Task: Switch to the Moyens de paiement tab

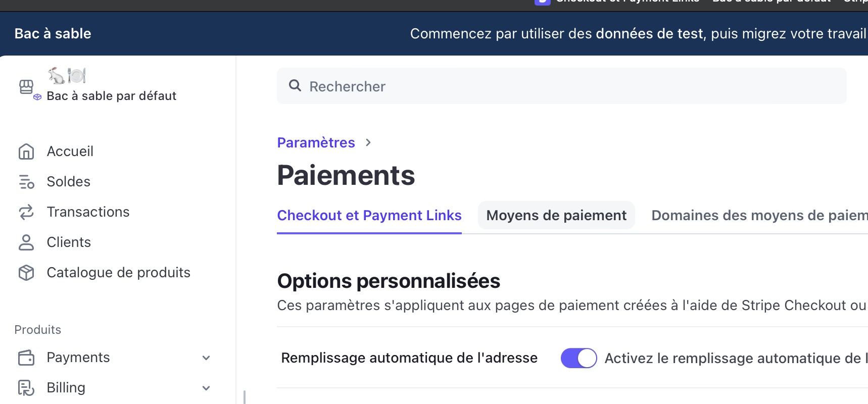Action: pos(556,216)
